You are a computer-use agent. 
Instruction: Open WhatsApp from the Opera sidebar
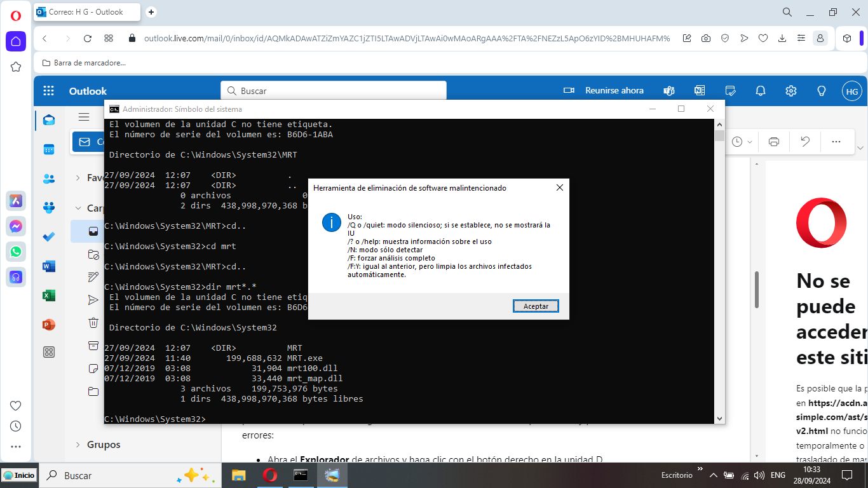click(16, 252)
